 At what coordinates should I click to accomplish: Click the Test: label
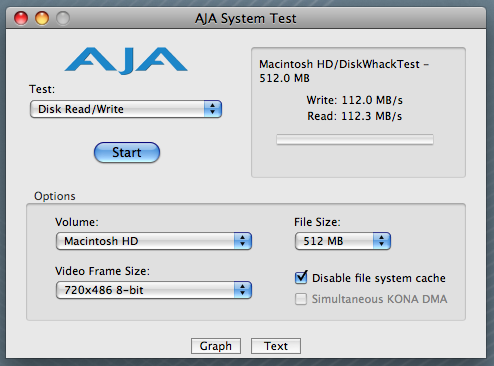pyautogui.click(x=42, y=89)
